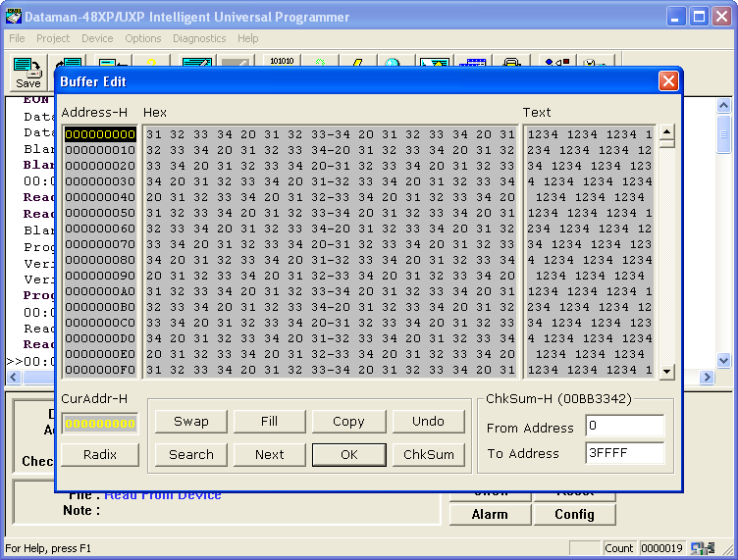Open the Diagnostics menu
738x560 pixels.
tap(199, 38)
